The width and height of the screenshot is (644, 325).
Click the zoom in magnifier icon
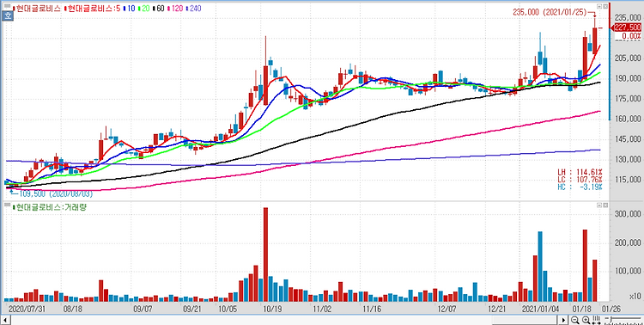pyautogui.click(x=586, y=320)
